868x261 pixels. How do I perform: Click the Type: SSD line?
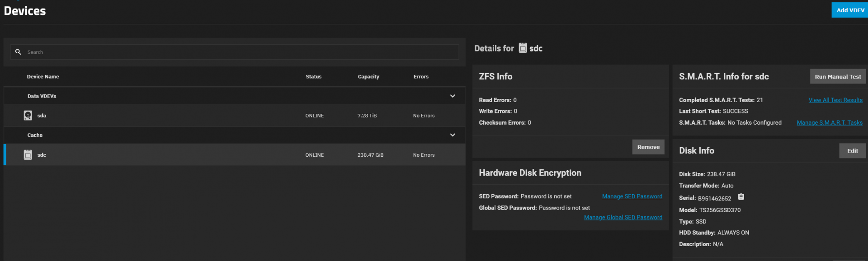coord(693,222)
